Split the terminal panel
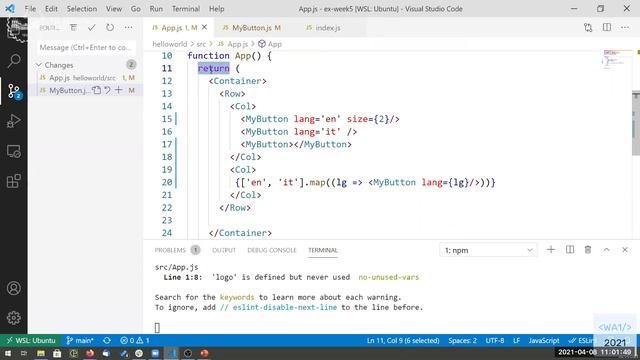Screen dimensions: 640x360 click(x=570, y=250)
